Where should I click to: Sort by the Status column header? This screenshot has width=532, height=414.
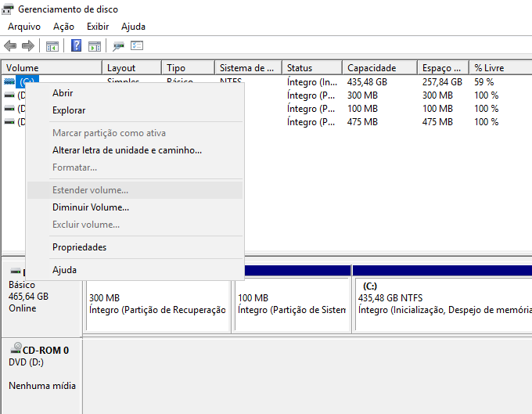pos(312,68)
